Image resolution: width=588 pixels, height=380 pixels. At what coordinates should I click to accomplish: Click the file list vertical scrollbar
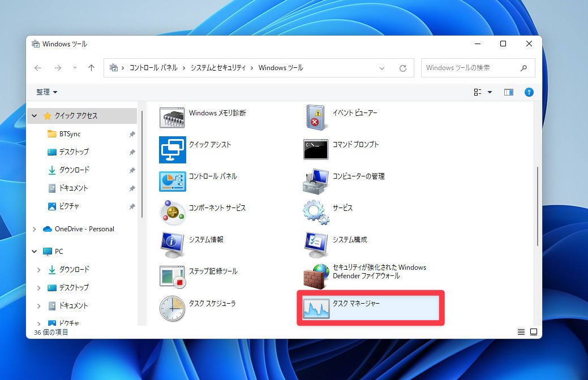(x=538, y=206)
